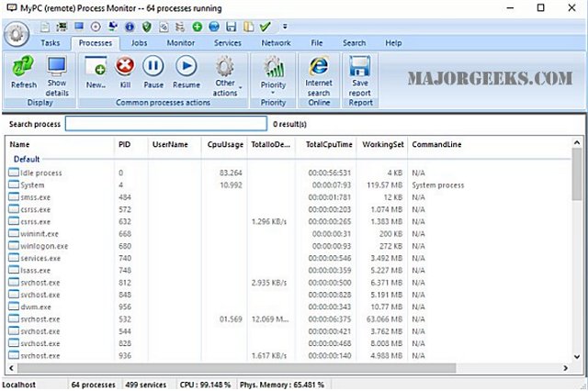Screen dimensions: 588x391
Task: Click the circuit board icon in quick toolbar
Action: (x=62, y=27)
